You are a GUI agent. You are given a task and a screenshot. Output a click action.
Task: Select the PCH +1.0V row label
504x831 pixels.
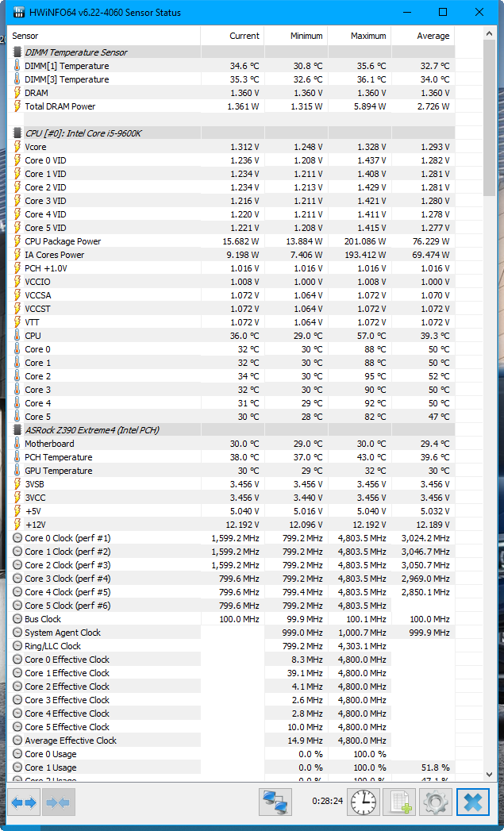click(45, 268)
